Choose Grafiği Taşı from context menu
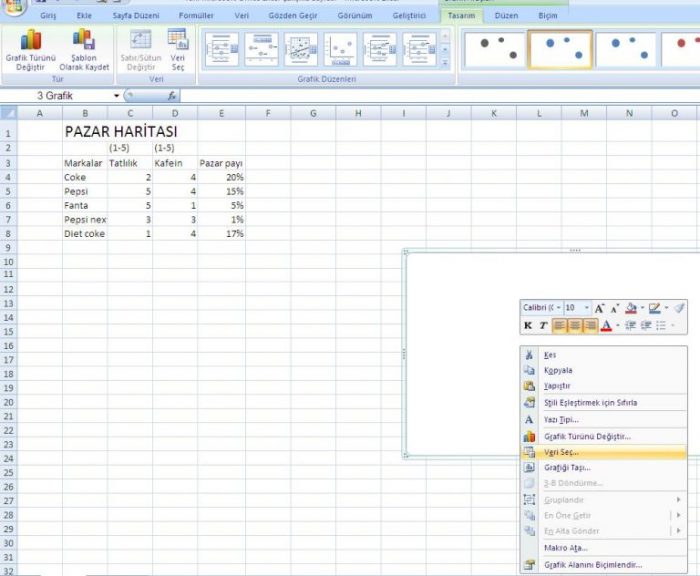The height and width of the screenshot is (576, 700). coord(604,468)
